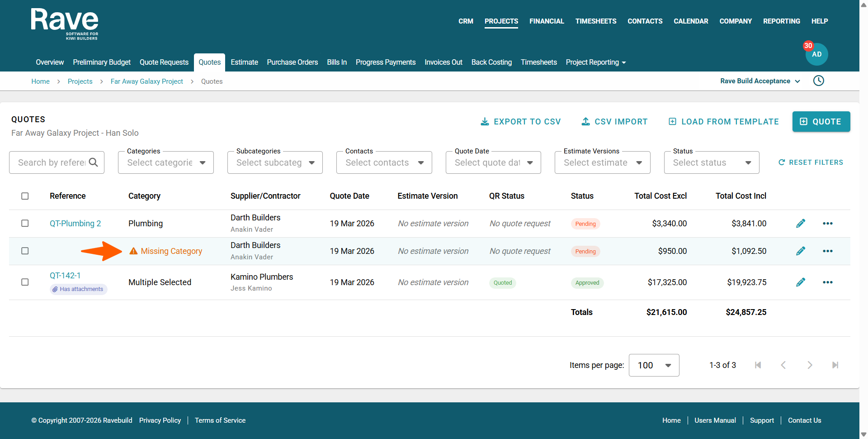Click the clock history icon

[x=818, y=81]
